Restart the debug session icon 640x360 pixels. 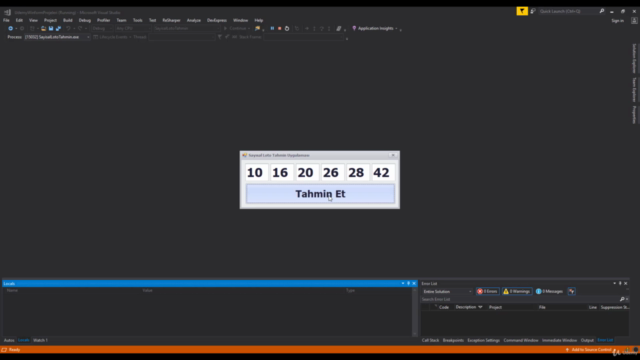click(287, 29)
